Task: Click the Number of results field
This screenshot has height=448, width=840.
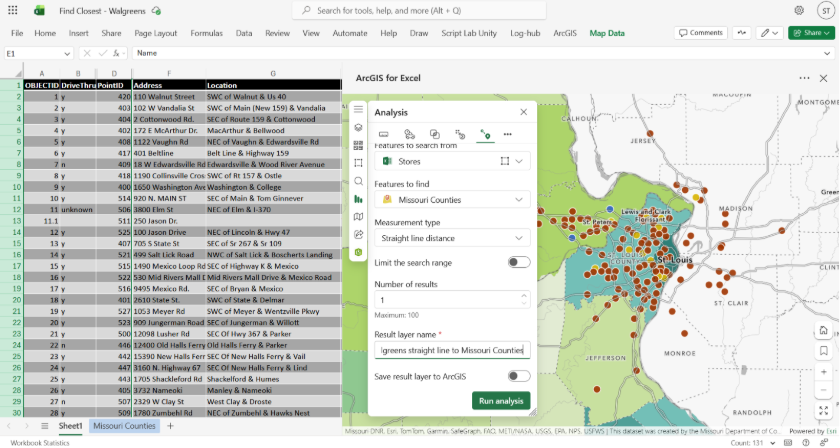Action: click(452, 300)
